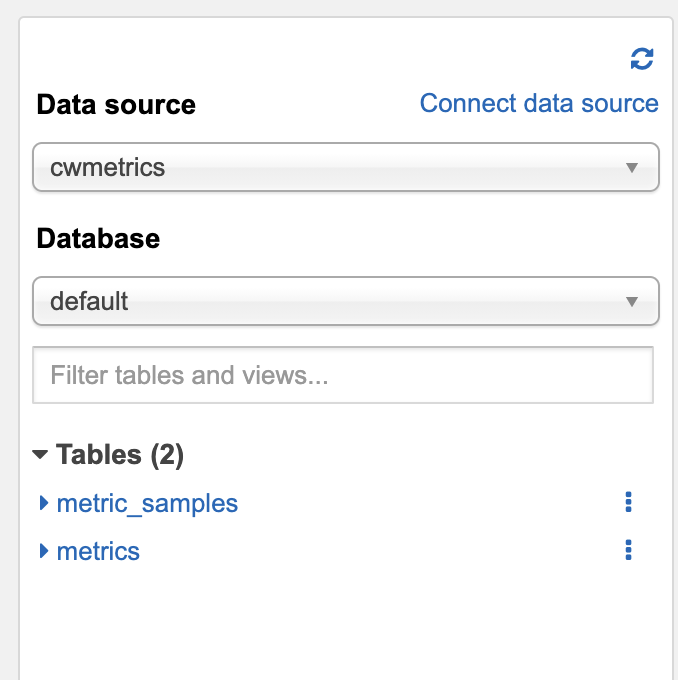Click the cwmetrics text in dropdown
Image resolution: width=678 pixels, height=680 pixels.
[108, 167]
